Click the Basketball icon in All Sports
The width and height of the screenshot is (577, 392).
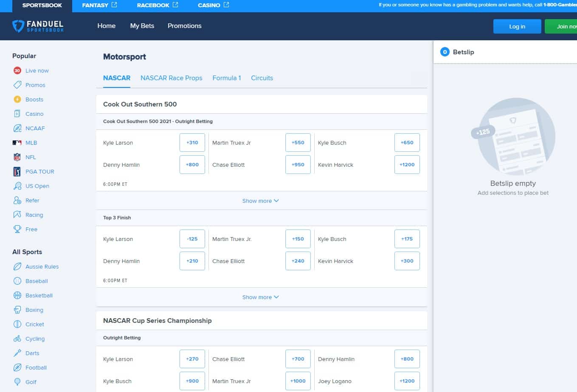[17, 295]
